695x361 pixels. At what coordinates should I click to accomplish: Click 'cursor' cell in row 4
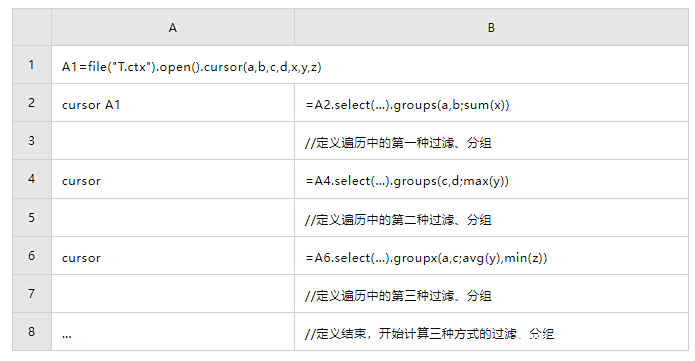click(x=173, y=179)
